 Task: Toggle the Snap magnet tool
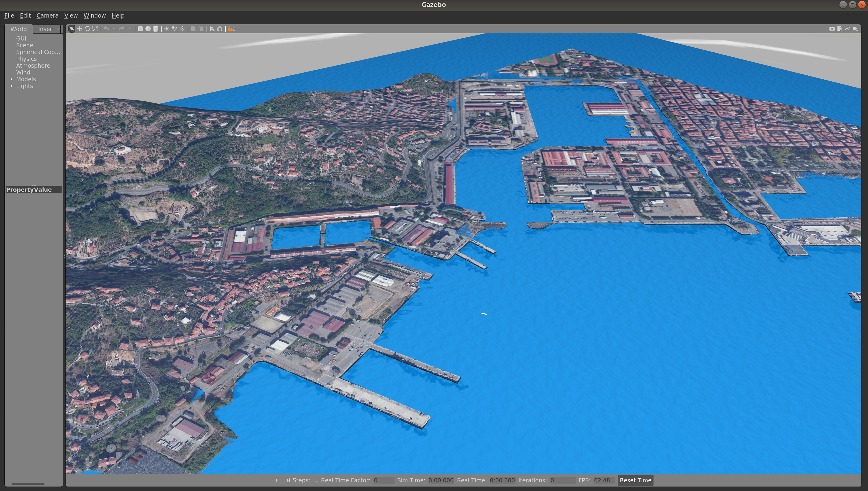(x=220, y=29)
